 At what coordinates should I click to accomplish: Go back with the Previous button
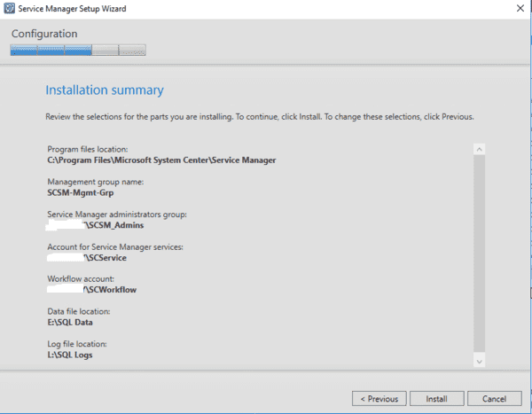379,398
